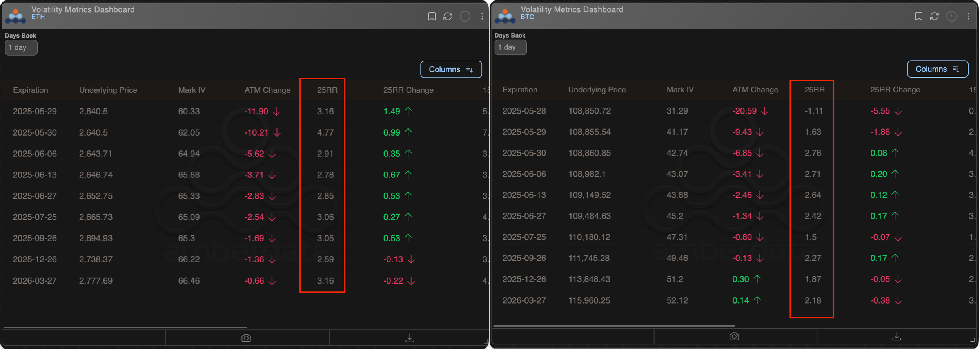The image size is (980, 349).
Task: Open the info icon on the ETH panel
Action: pos(465,16)
